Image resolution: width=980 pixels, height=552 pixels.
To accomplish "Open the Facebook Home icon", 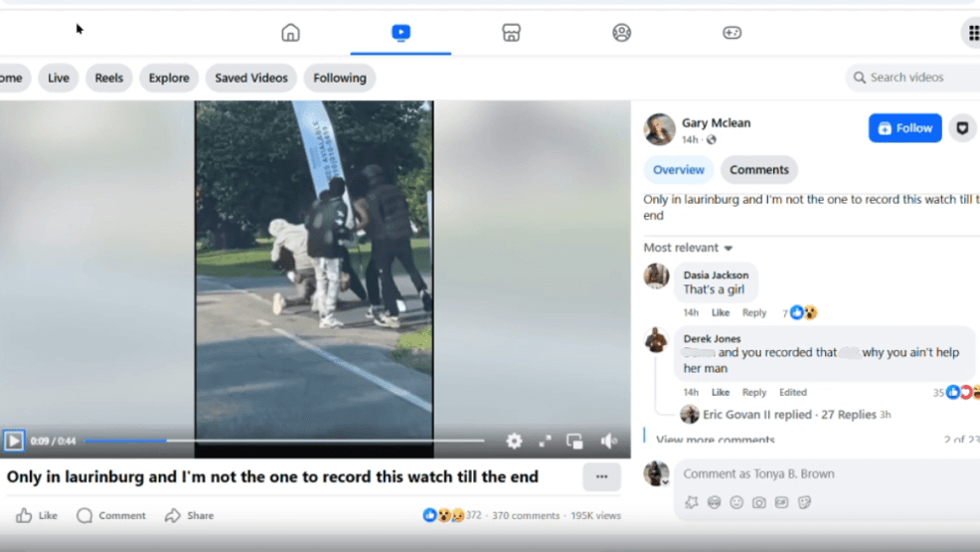I will pos(290,33).
